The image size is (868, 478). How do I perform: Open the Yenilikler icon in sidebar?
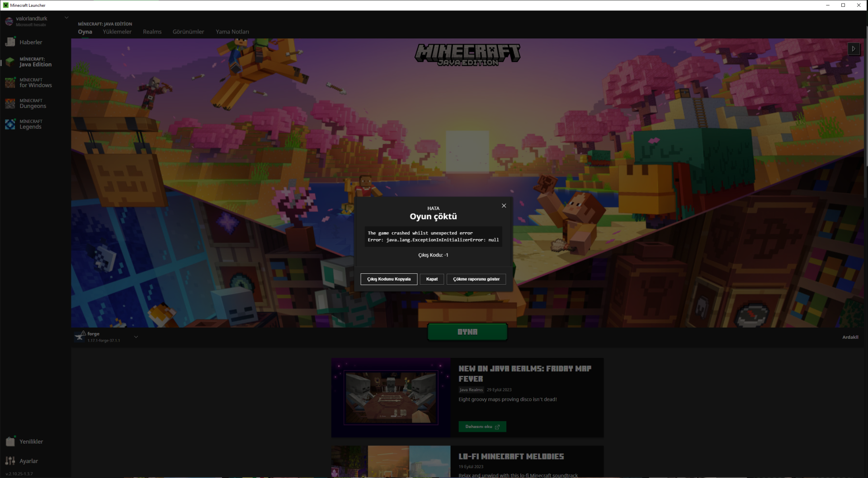(10, 441)
